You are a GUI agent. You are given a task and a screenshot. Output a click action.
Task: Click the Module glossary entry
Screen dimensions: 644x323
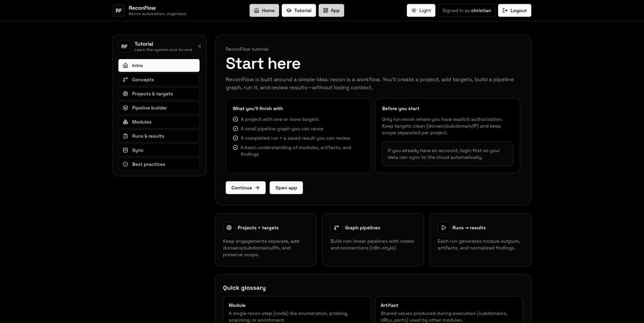(298, 310)
